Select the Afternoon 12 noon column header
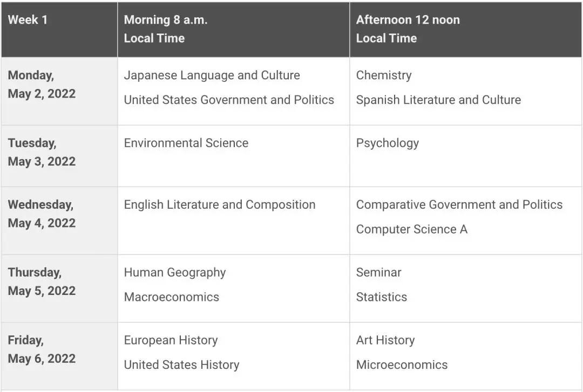This screenshot has width=583, height=392. pos(408,29)
